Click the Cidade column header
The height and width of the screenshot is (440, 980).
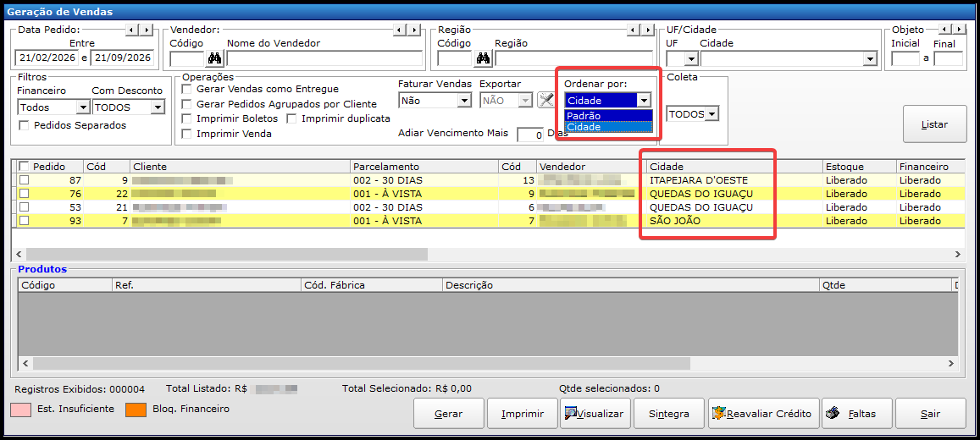click(x=734, y=167)
